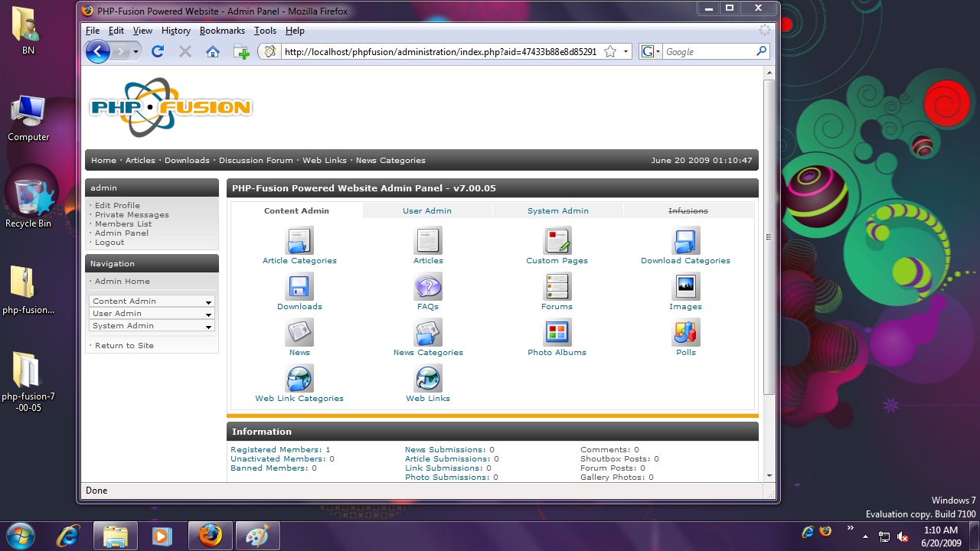Expand the User Admin navigation dropdown

coord(152,314)
